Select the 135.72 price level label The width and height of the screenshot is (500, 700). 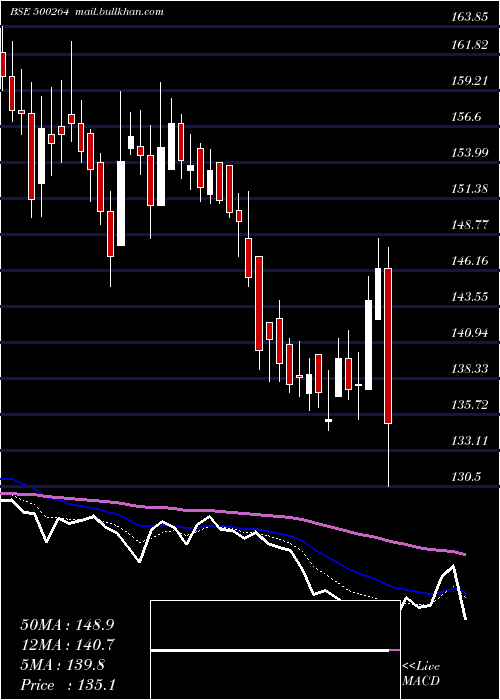(468, 405)
